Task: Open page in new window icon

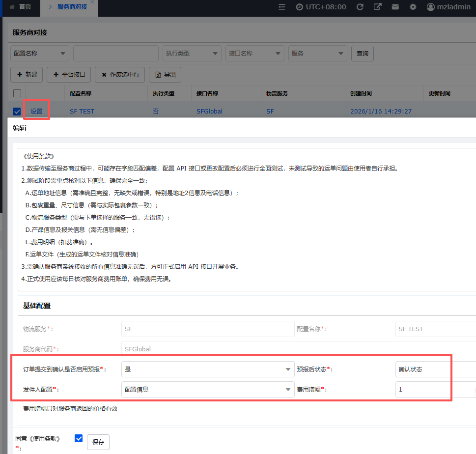Action: point(377,7)
